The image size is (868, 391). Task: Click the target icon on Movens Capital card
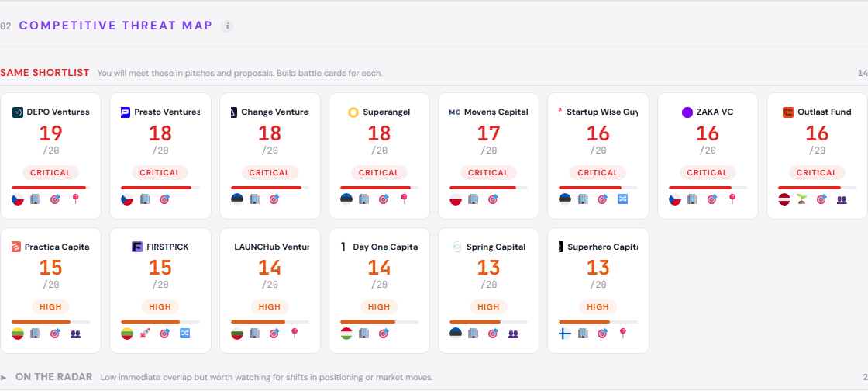[x=493, y=199]
